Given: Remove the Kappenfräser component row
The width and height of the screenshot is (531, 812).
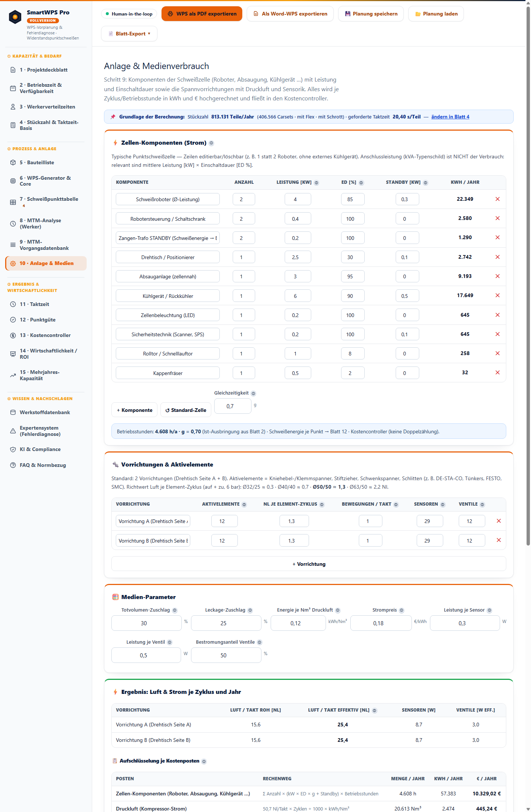Looking at the screenshot, I should coord(497,373).
